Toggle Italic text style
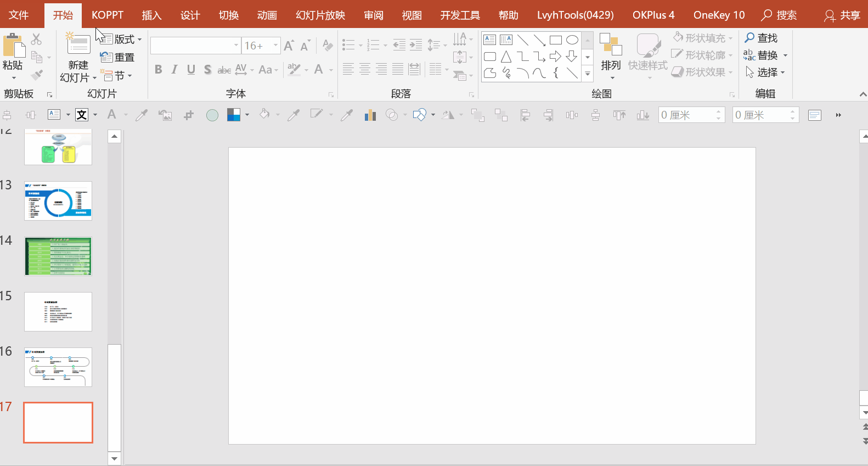The image size is (868, 466). tap(174, 70)
